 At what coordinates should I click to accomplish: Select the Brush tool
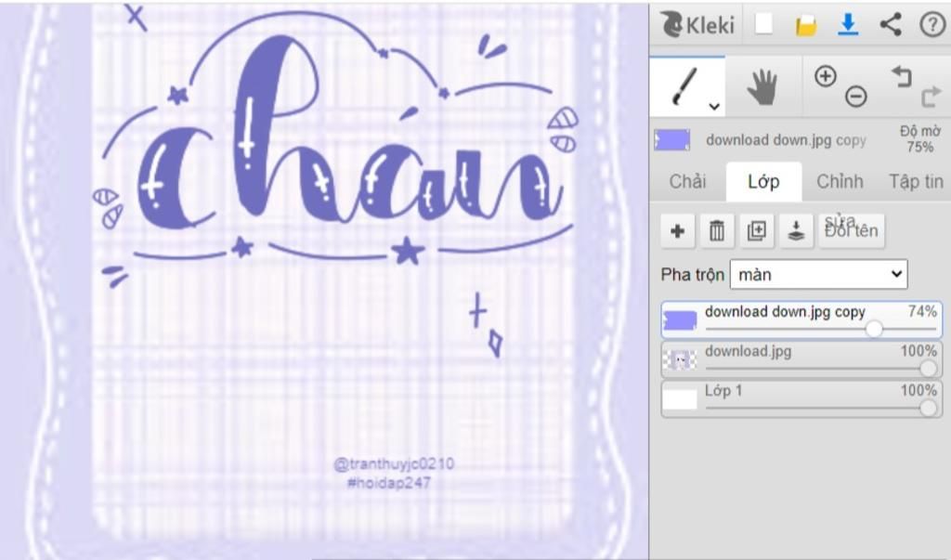tap(687, 86)
